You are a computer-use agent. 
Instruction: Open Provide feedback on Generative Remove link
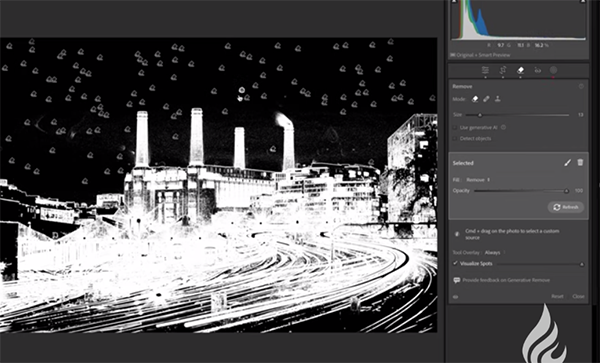tap(506, 280)
